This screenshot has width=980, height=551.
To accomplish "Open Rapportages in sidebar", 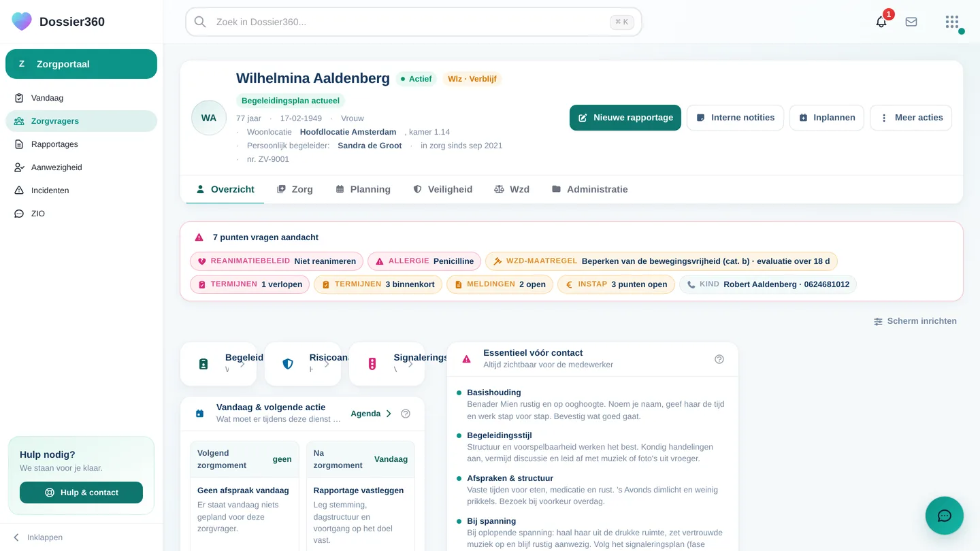I will coord(81,144).
